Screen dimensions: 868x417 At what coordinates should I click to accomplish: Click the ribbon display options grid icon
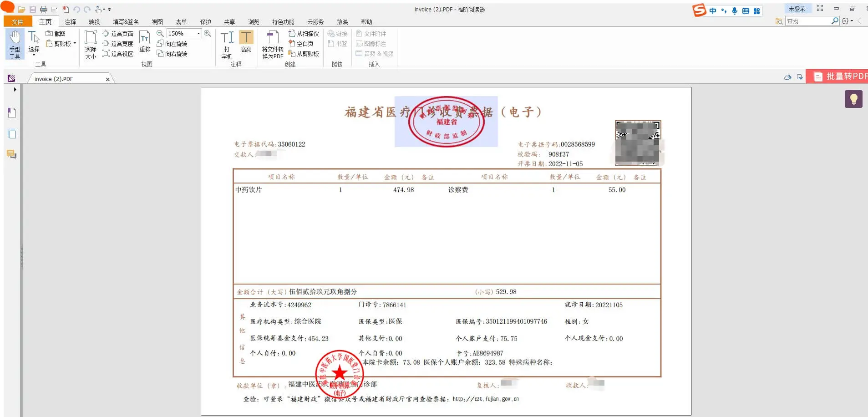tap(820, 8)
